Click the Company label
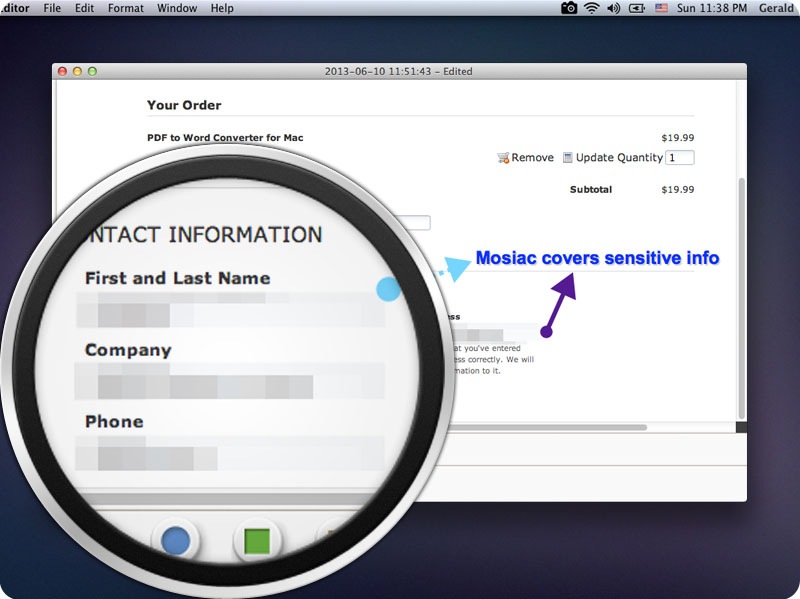Screen dimensions: 800x599 tap(128, 350)
